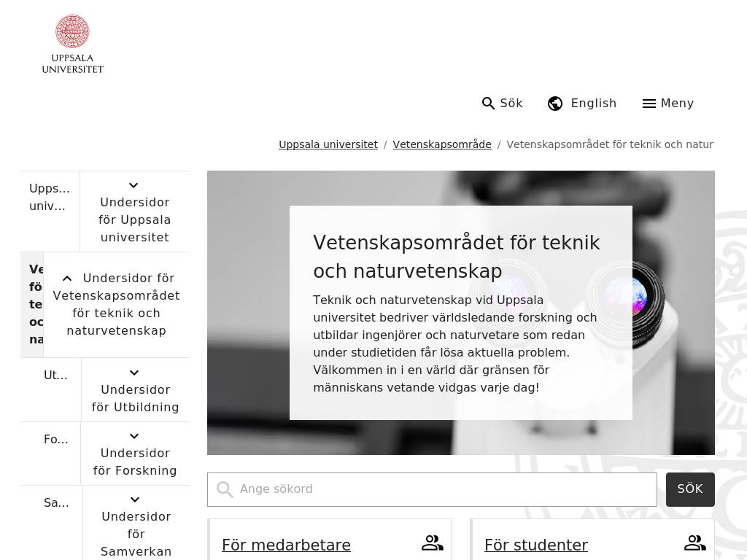The image size is (747, 560).
Task: Select Utbildning in the sidebar navigation
Action: click(55, 376)
